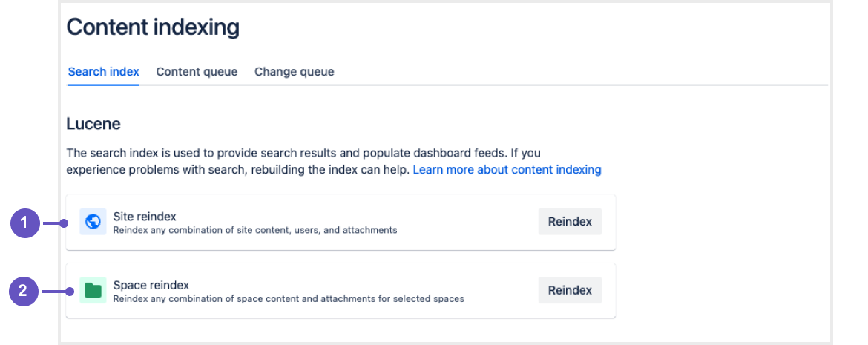Viewport: 868px width, 345px height.
Task: Click the purple number 2 callout badge
Action: (23, 290)
